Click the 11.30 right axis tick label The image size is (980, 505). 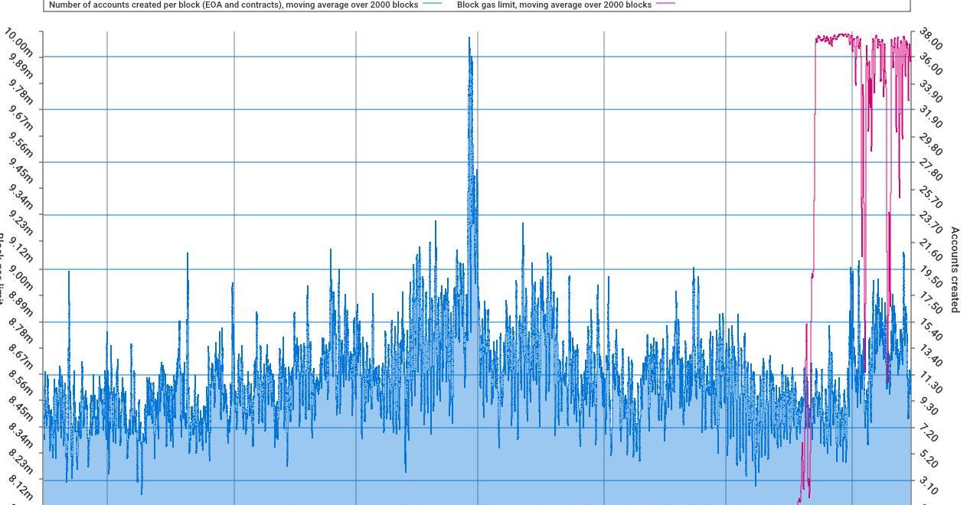931,383
